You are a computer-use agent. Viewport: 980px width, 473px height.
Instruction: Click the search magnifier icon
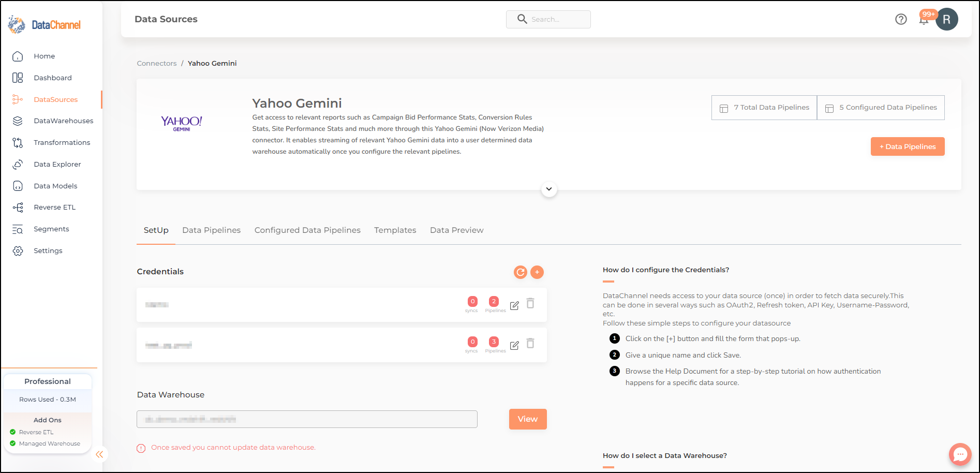coord(522,19)
